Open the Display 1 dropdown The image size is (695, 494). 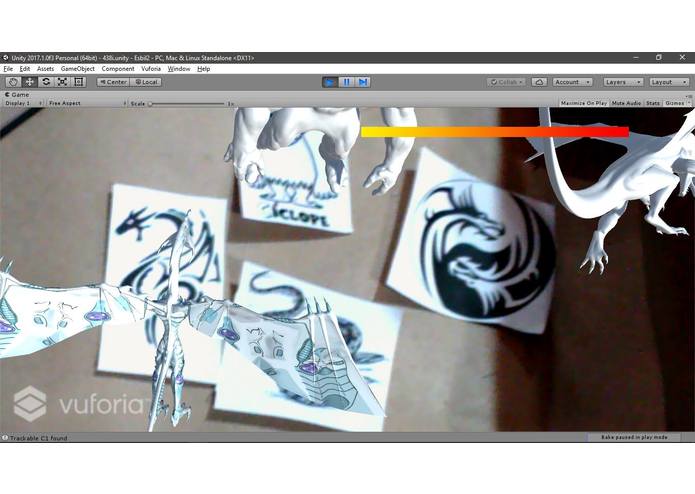click(23, 103)
